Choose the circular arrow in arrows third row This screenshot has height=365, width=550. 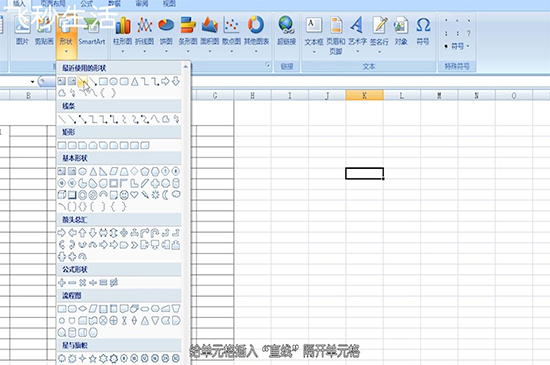pos(82,257)
